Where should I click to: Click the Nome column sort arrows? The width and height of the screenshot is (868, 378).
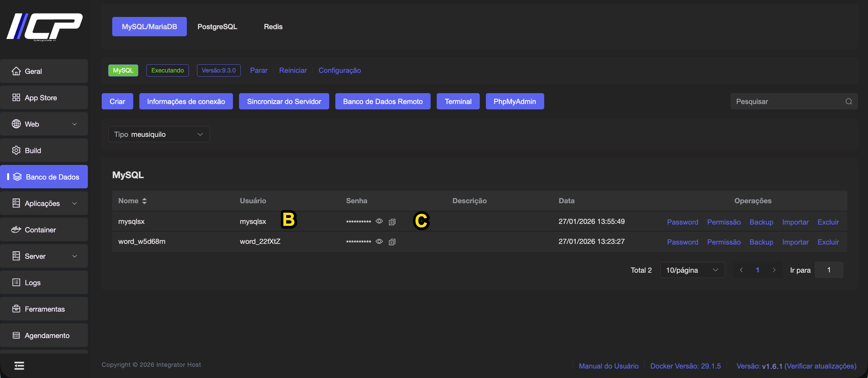coord(144,201)
